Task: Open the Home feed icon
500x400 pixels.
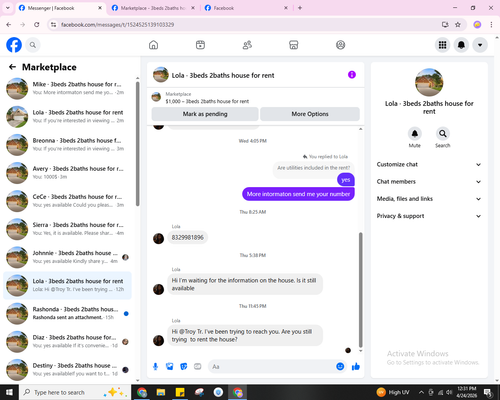Action: [x=153, y=45]
